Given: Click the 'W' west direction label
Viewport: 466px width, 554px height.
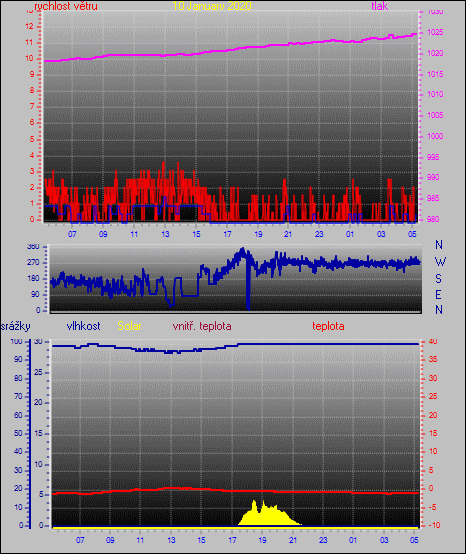Looking at the screenshot, I should (440, 262).
